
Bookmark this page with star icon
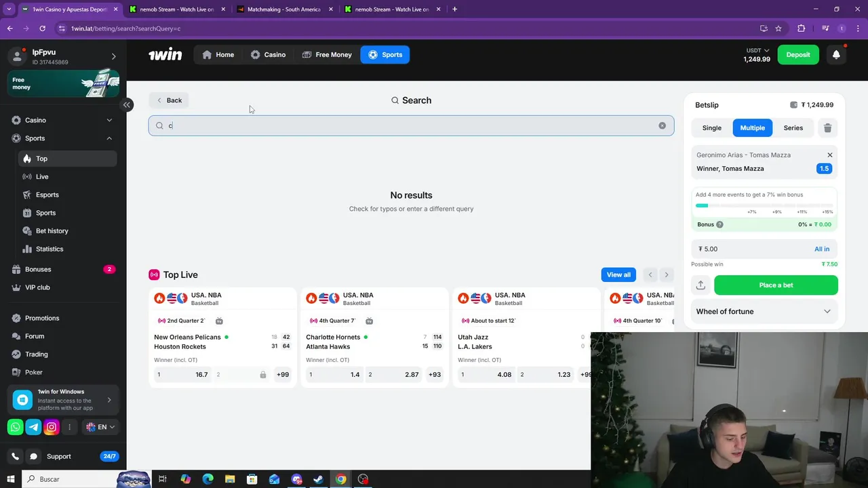click(x=778, y=28)
